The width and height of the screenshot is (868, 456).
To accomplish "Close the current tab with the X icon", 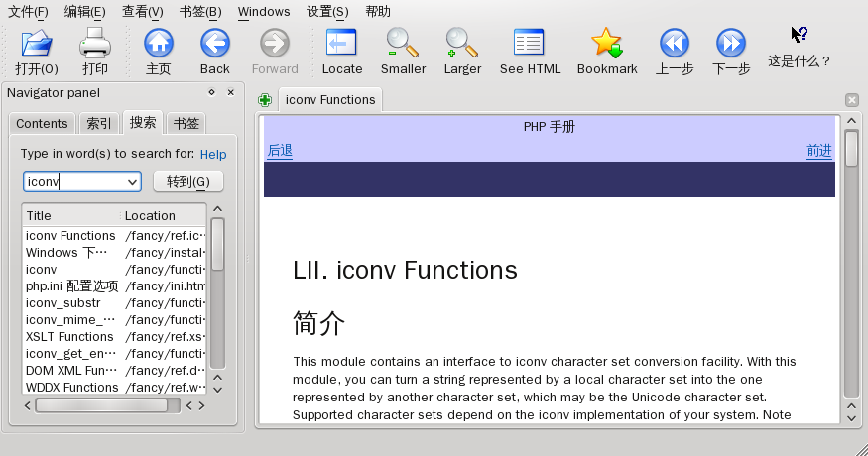I will pyautogui.click(x=852, y=99).
